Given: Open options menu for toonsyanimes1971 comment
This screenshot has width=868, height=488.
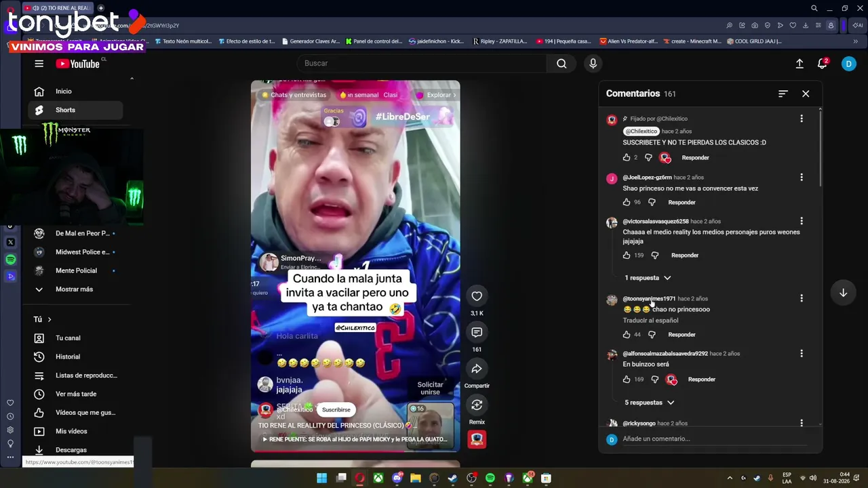Looking at the screenshot, I should [802, 298].
